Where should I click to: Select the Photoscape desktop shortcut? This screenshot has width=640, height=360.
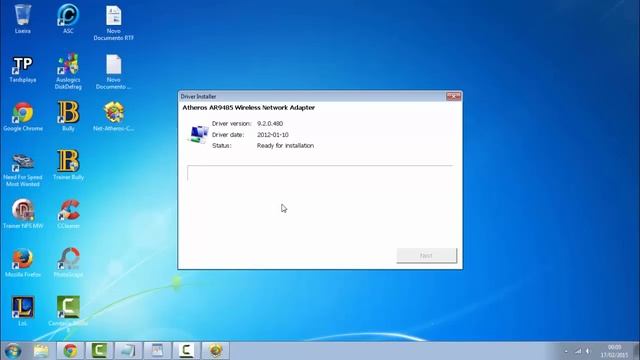click(x=69, y=262)
